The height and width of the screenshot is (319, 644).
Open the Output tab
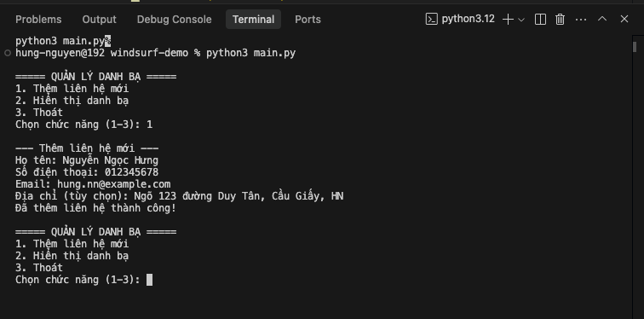pyautogui.click(x=99, y=20)
